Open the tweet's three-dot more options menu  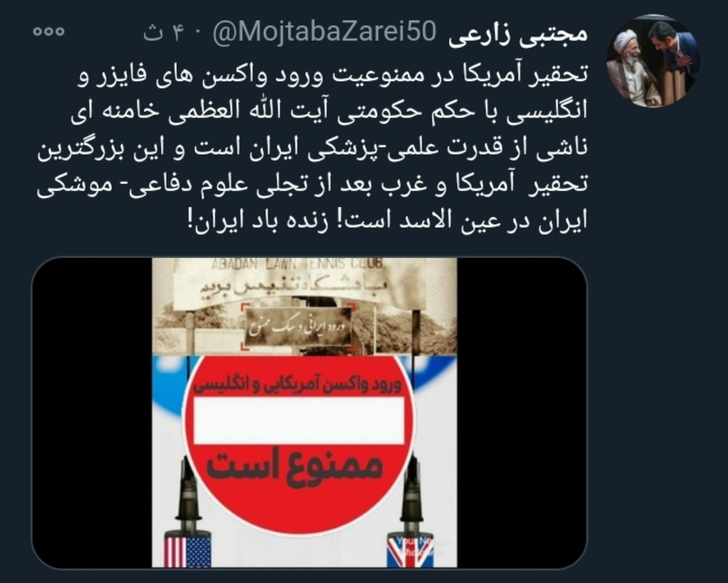tap(49, 32)
